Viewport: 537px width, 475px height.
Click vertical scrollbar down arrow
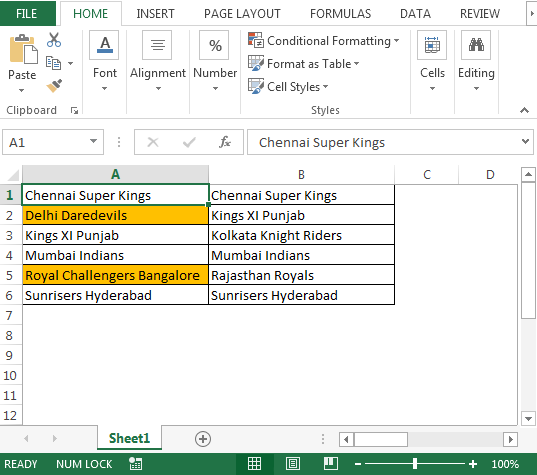528,418
